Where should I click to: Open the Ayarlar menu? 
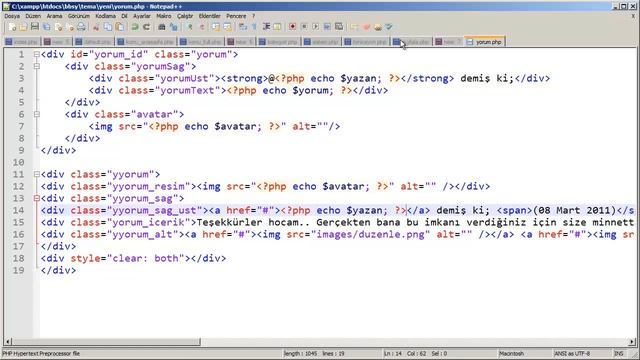point(142,16)
